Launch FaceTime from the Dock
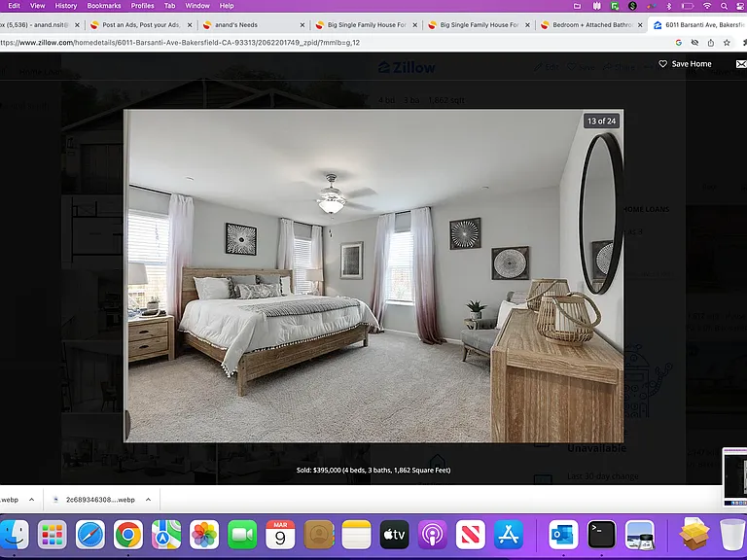747x560 pixels. pyautogui.click(x=242, y=535)
